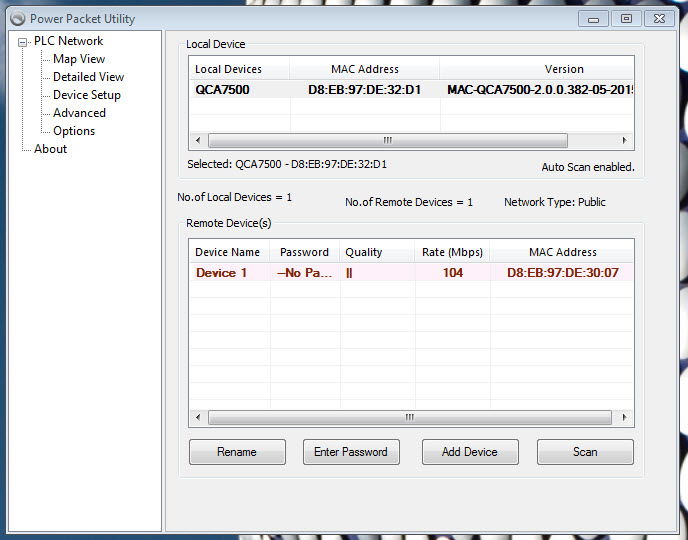Image resolution: width=688 pixels, height=540 pixels.
Task: Click local MAC Address column header
Action: coord(365,69)
